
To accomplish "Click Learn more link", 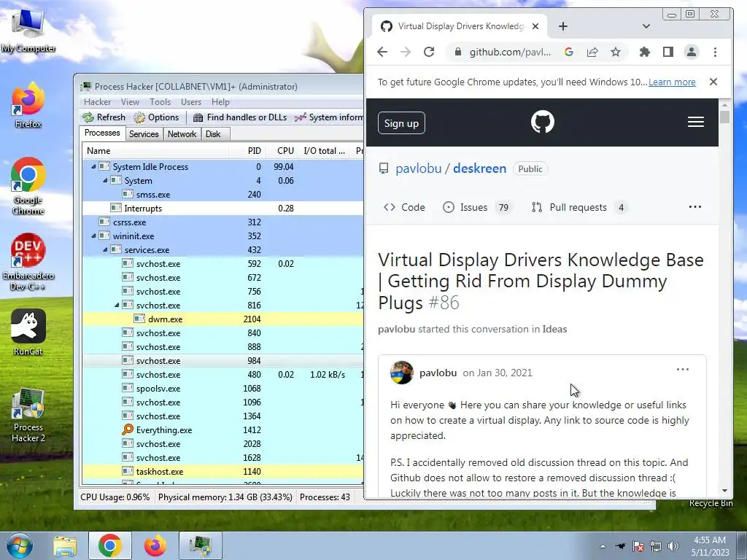I will tap(672, 82).
